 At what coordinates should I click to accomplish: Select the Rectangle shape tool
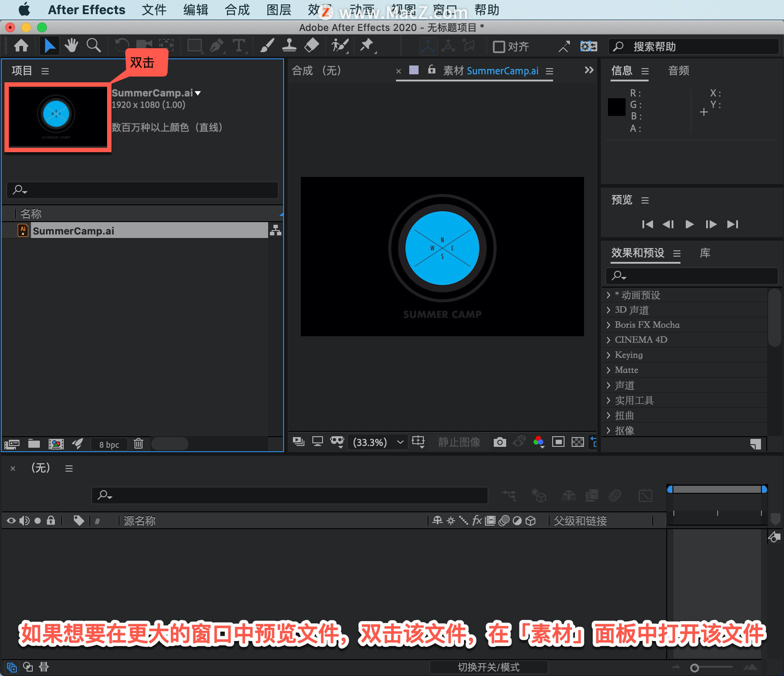pos(195,46)
